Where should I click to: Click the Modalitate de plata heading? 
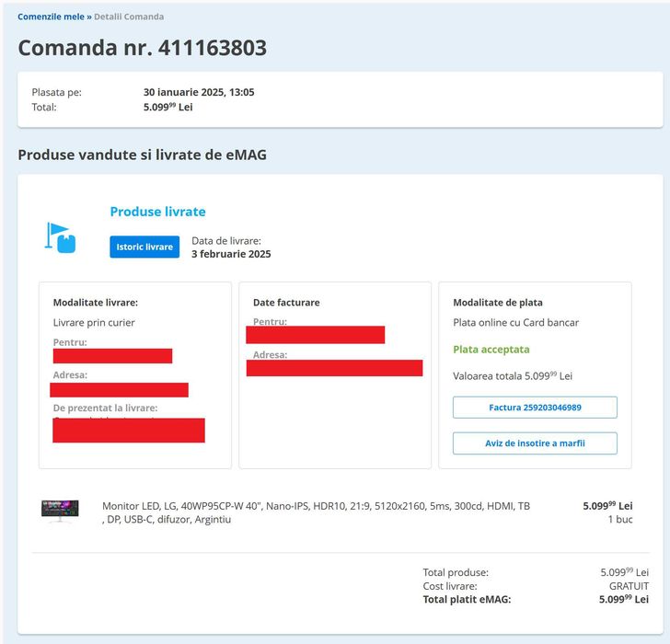(x=498, y=303)
